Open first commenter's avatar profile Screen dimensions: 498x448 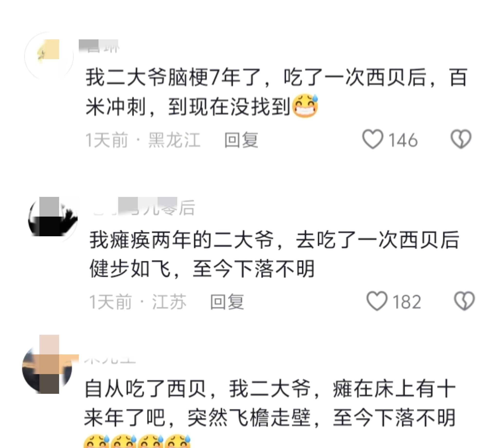pyautogui.click(x=49, y=56)
